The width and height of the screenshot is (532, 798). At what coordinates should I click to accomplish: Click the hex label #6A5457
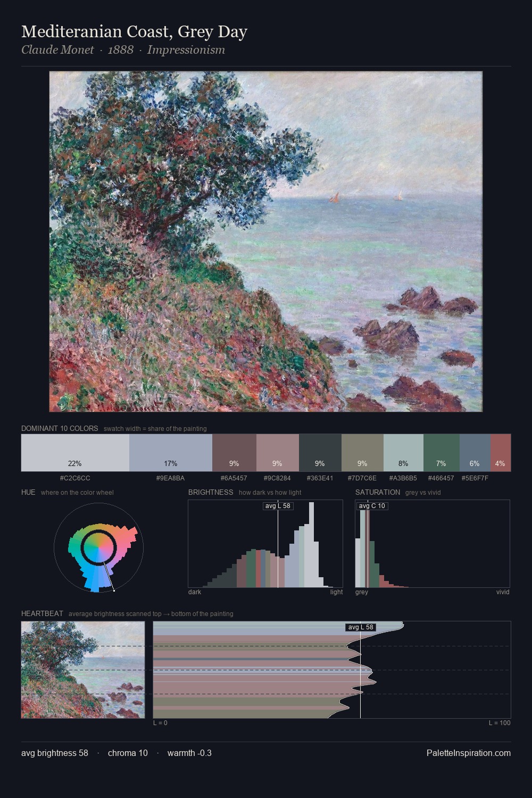233,478
